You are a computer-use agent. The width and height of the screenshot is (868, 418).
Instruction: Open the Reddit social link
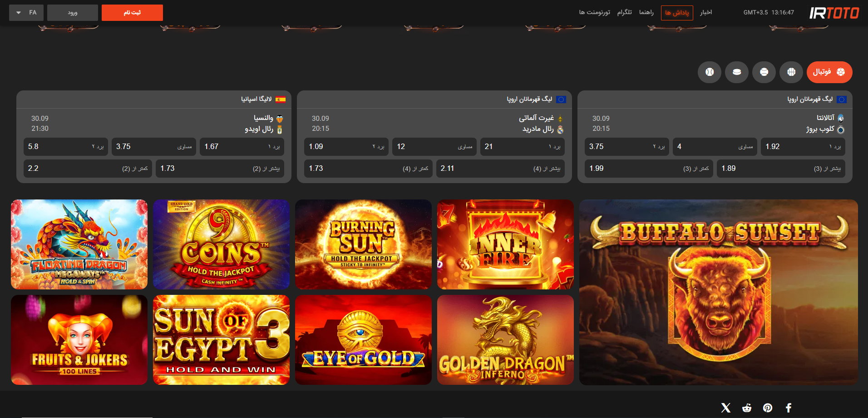click(x=747, y=408)
